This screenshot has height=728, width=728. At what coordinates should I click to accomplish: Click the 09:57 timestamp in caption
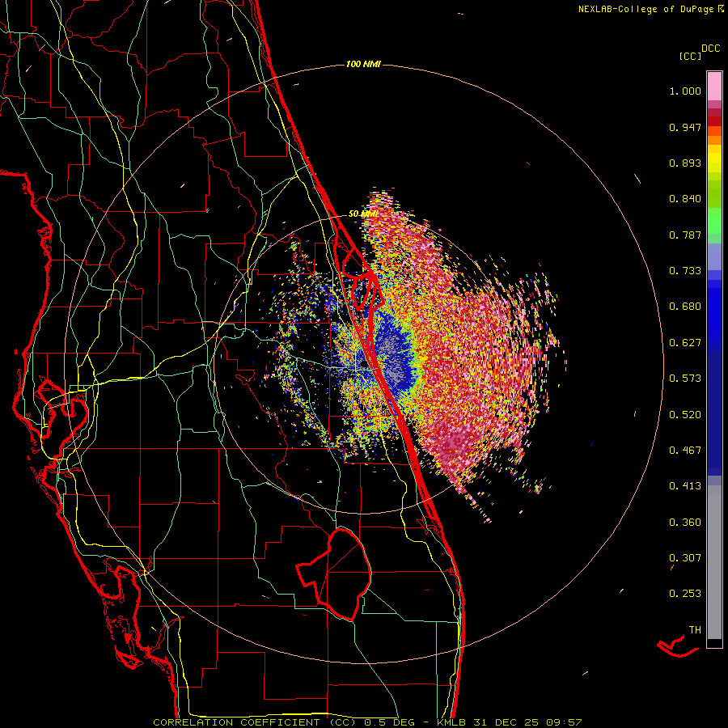click(565, 722)
